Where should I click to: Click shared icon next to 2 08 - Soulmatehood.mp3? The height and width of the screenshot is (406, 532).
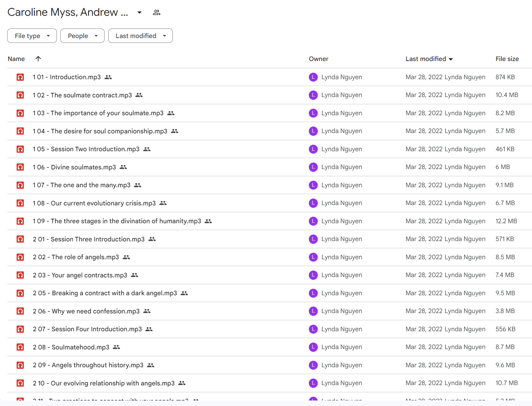pos(117,347)
